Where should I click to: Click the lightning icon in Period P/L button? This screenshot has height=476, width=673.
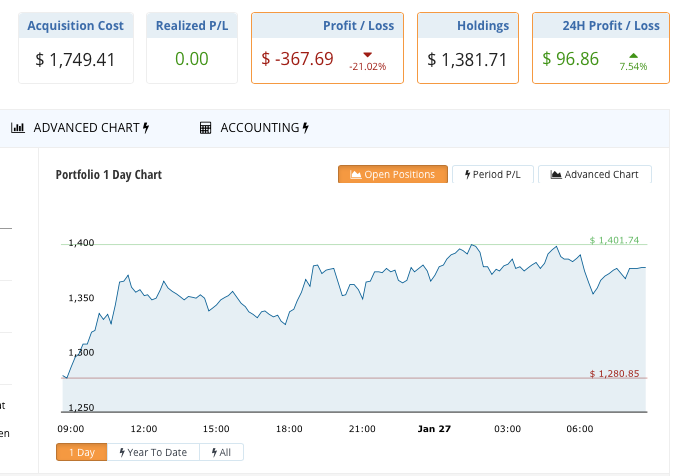pos(467,175)
